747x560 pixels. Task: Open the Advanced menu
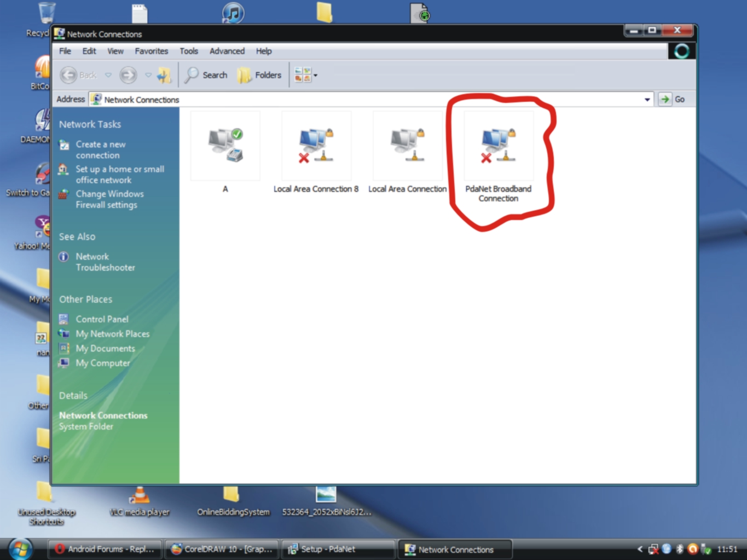point(227,51)
